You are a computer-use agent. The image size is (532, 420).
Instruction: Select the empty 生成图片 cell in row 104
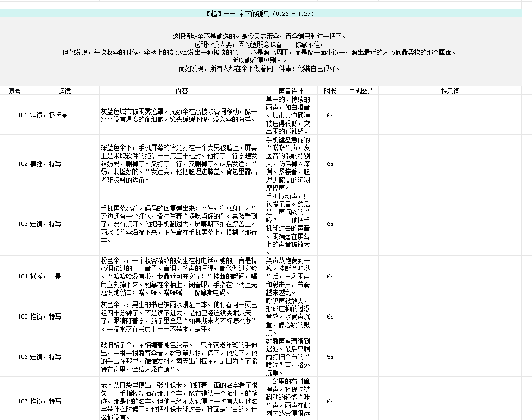[361, 276]
